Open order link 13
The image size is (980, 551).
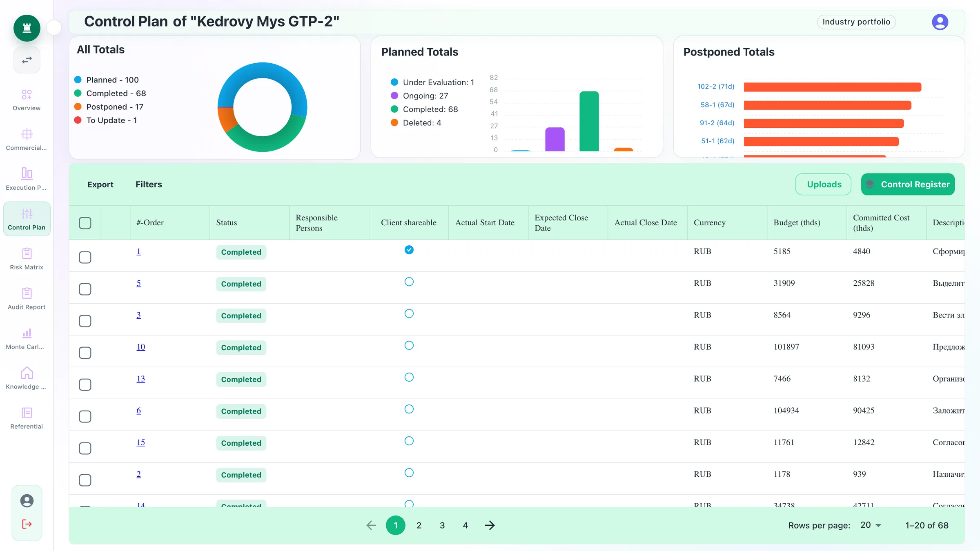click(x=140, y=379)
